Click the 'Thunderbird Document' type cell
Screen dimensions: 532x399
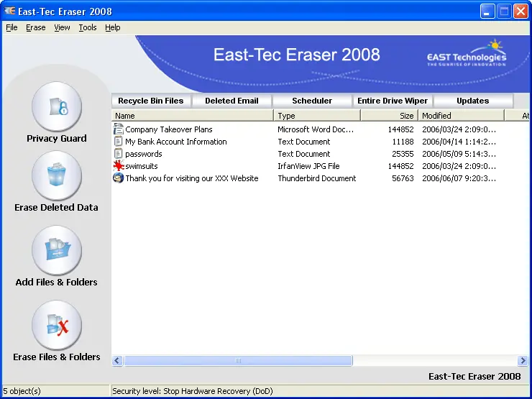tap(316, 178)
